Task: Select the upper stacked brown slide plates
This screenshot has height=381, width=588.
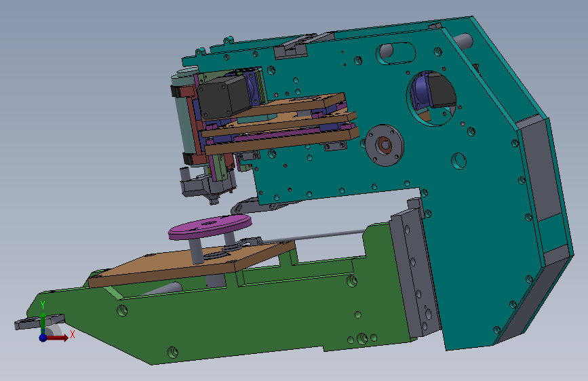Action: pyautogui.click(x=279, y=124)
